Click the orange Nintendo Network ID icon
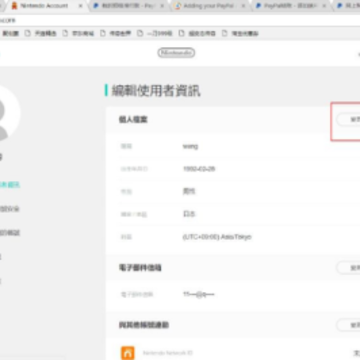The image size is (360, 360). tap(128, 353)
